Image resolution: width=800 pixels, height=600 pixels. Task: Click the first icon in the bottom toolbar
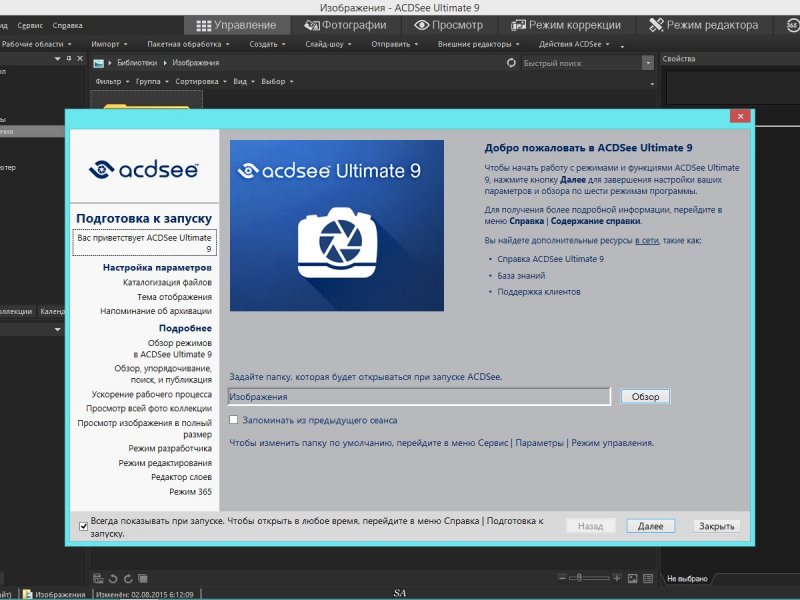click(x=98, y=578)
